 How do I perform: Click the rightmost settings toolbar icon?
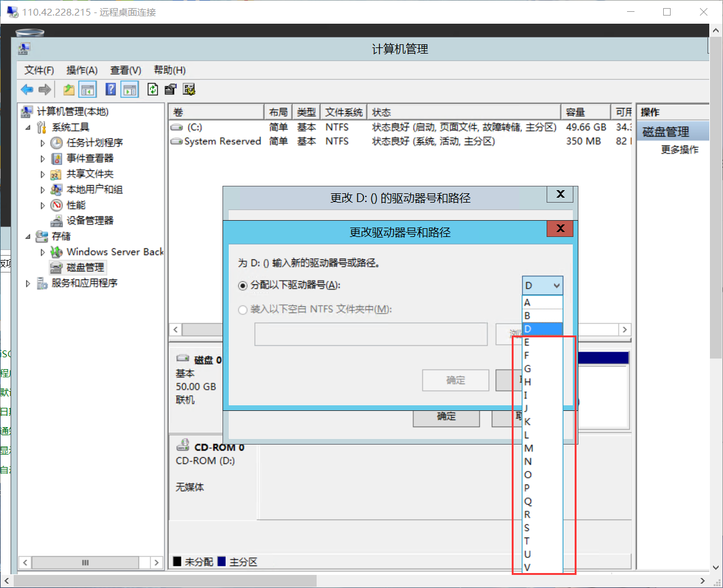pos(189,89)
